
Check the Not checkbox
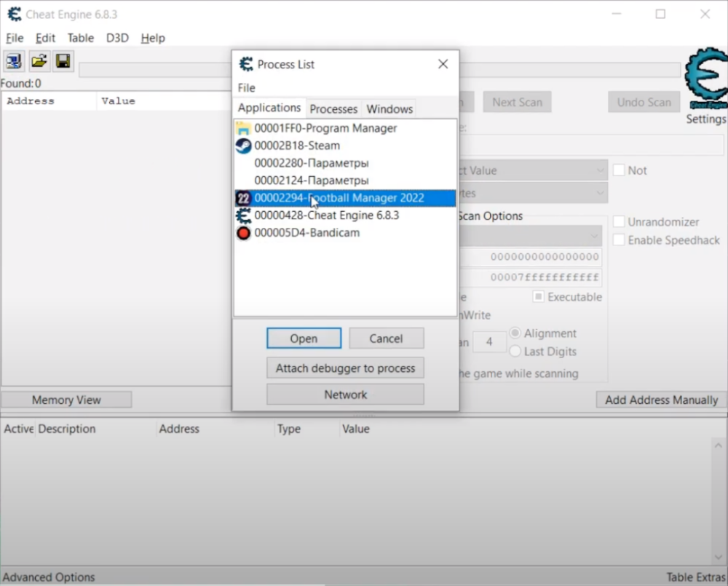point(619,170)
